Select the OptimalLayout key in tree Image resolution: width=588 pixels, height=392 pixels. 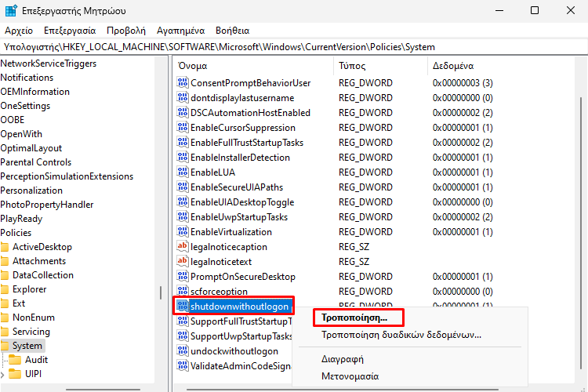pos(31,148)
